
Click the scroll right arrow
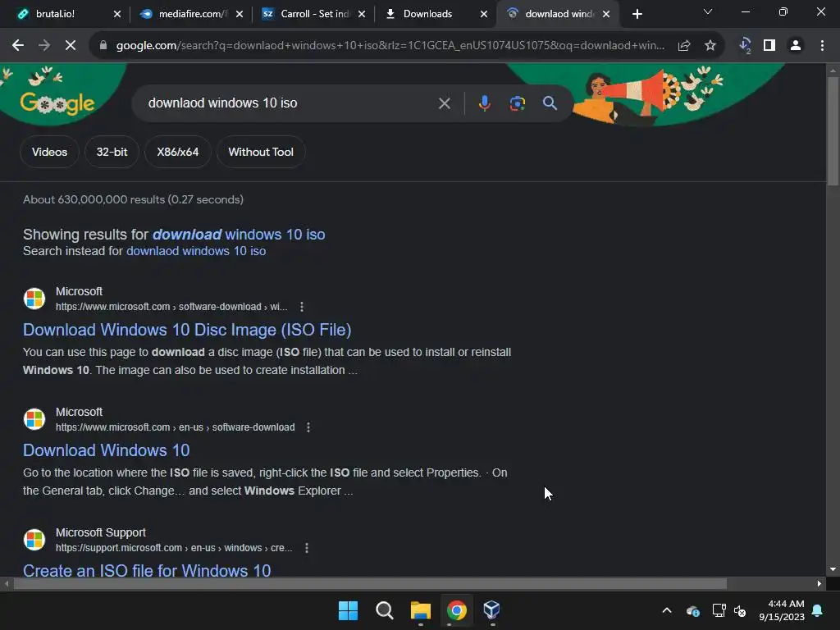[x=819, y=583]
